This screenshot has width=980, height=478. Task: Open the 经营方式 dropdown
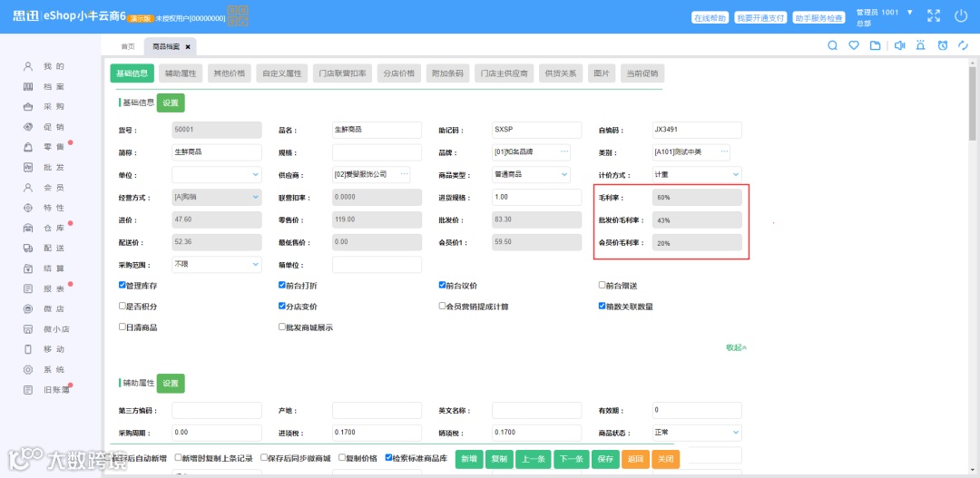tap(217, 198)
